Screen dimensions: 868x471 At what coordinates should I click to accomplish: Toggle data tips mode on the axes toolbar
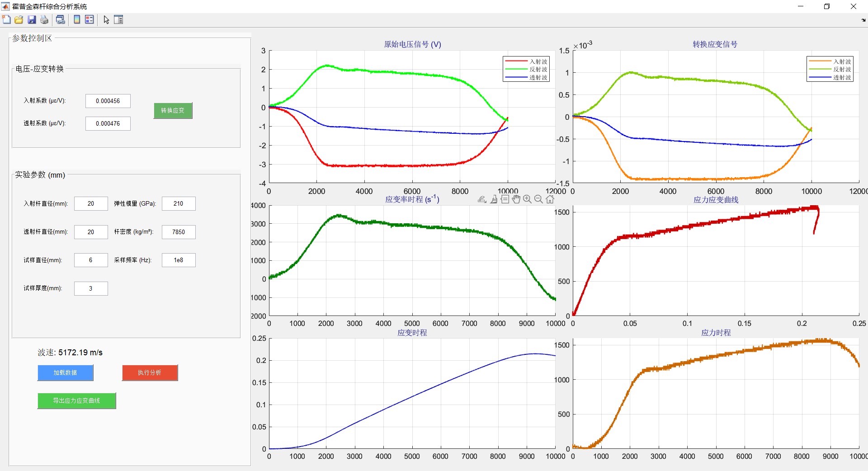[x=505, y=199]
